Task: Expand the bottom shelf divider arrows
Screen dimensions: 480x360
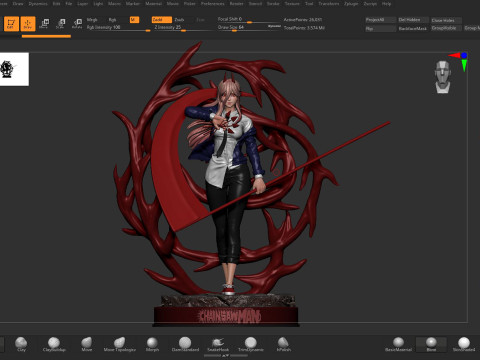Action: 226,356
